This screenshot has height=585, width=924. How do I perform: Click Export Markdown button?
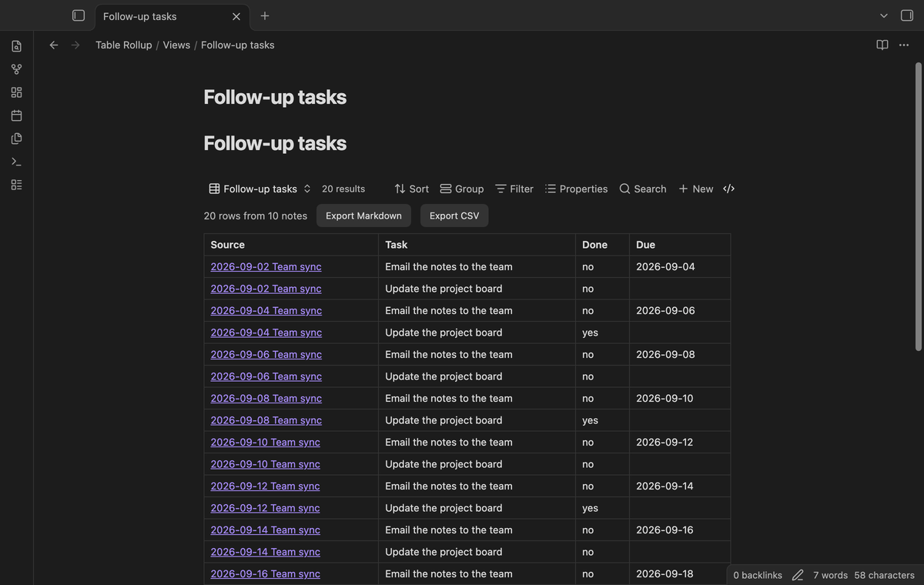click(363, 216)
